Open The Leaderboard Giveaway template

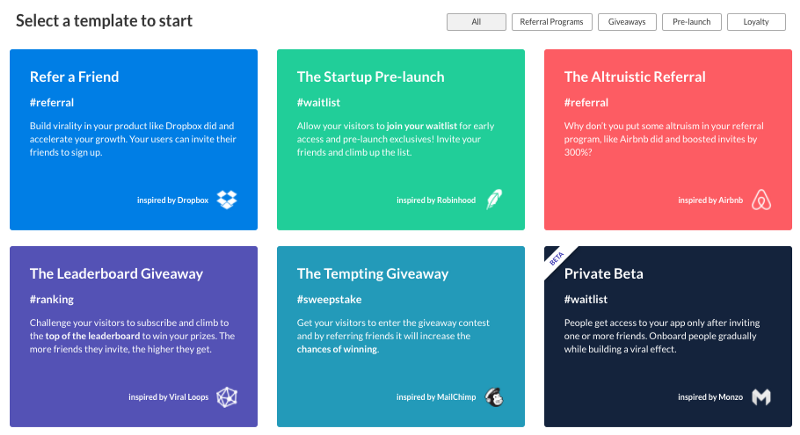(116, 273)
